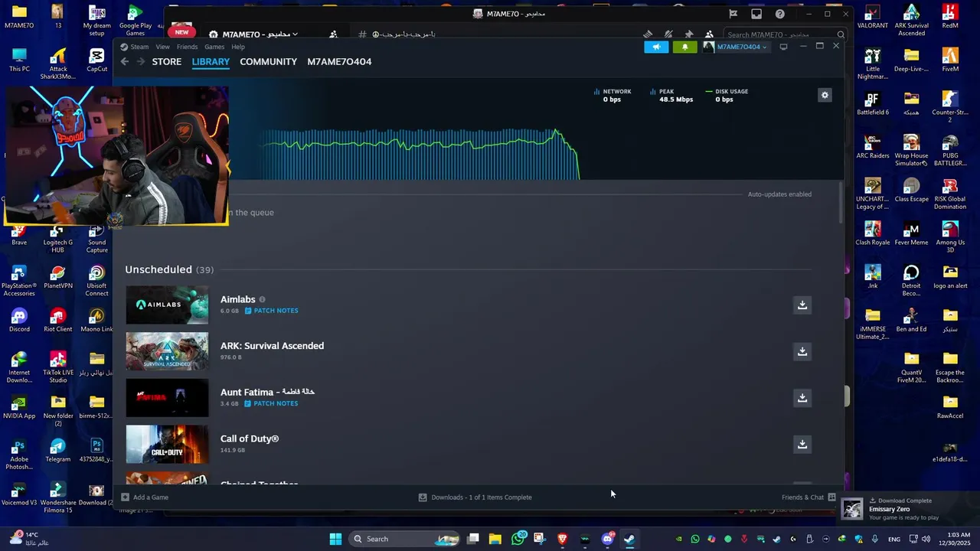
Task: Open Steam notifications bell
Action: point(684,47)
